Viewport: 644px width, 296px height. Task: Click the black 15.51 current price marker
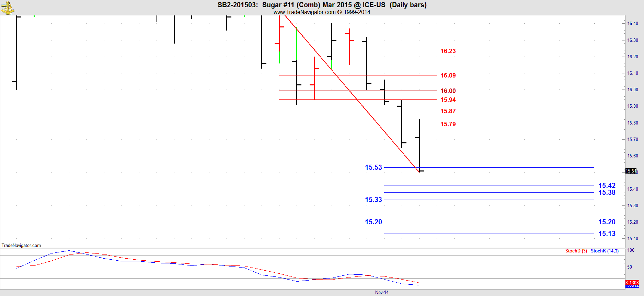pos(631,171)
